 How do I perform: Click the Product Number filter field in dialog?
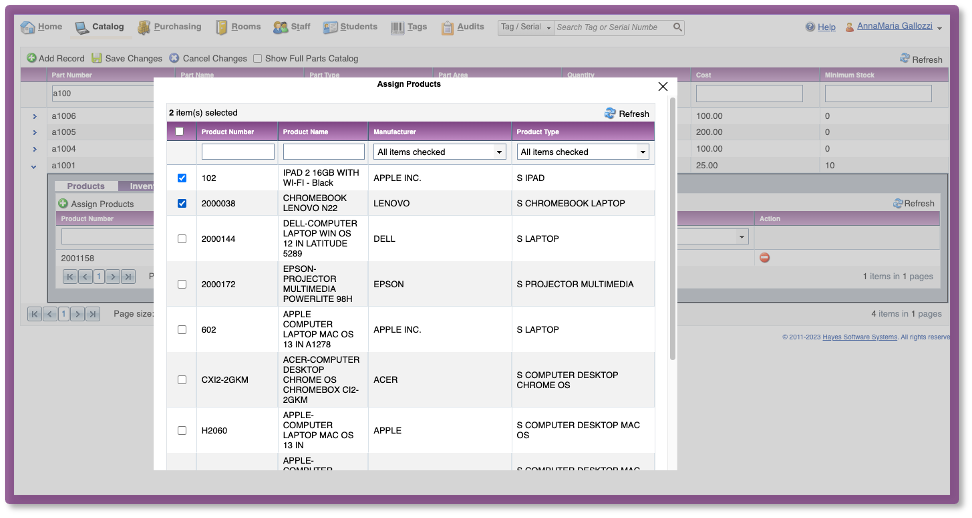238,152
